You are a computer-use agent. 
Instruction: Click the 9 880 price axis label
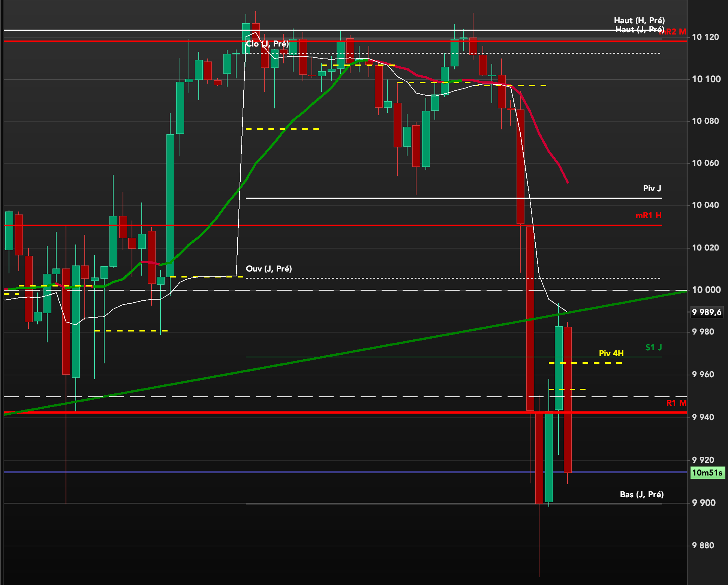(x=703, y=546)
